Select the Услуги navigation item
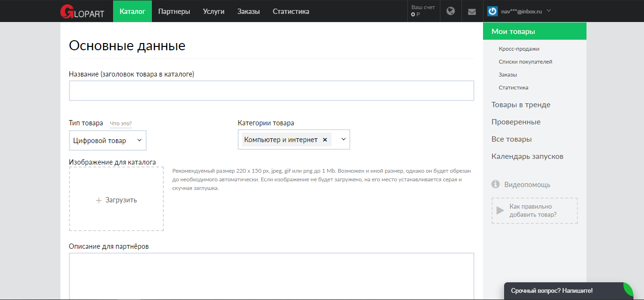The width and height of the screenshot is (644, 300). pyautogui.click(x=214, y=11)
